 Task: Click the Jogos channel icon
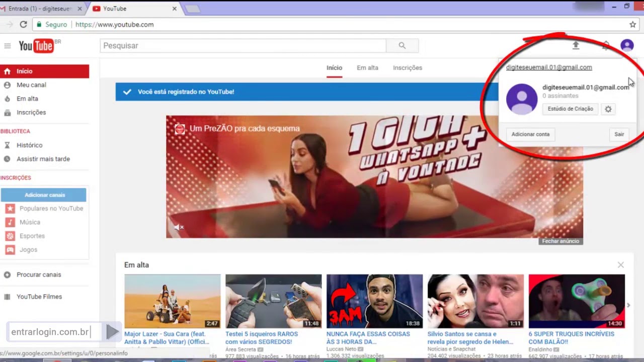[x=10, y=250]
